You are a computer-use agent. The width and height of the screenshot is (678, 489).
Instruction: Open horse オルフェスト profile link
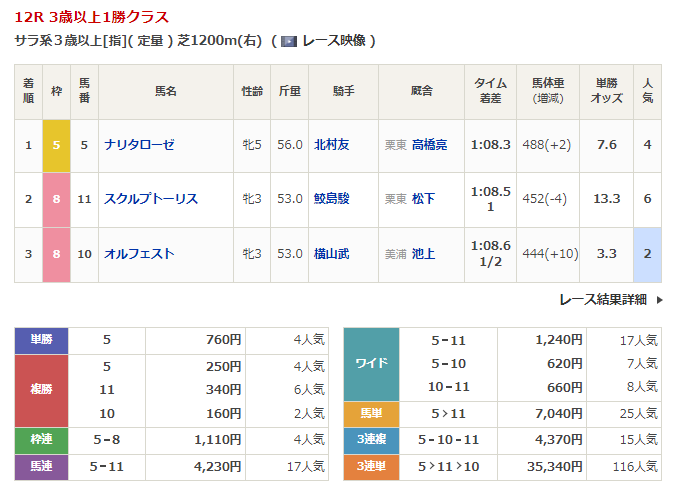(x=139, y=253)
